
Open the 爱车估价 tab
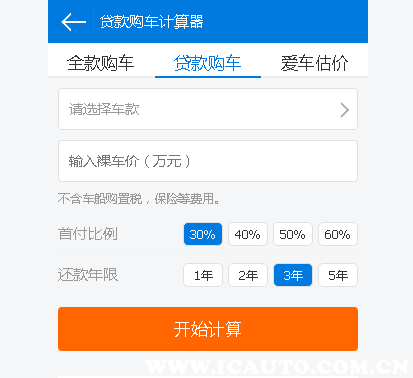coord(314,63)
